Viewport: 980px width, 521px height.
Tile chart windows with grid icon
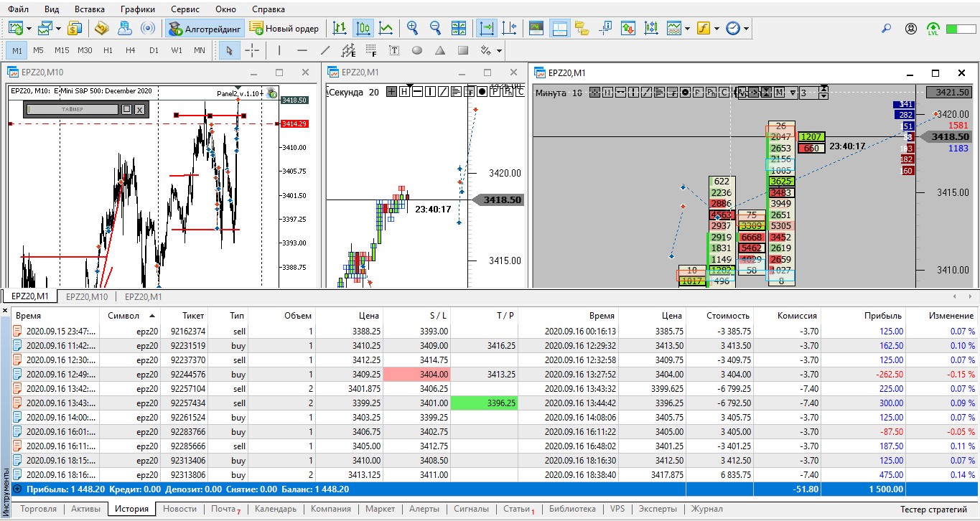click(459, 29)
